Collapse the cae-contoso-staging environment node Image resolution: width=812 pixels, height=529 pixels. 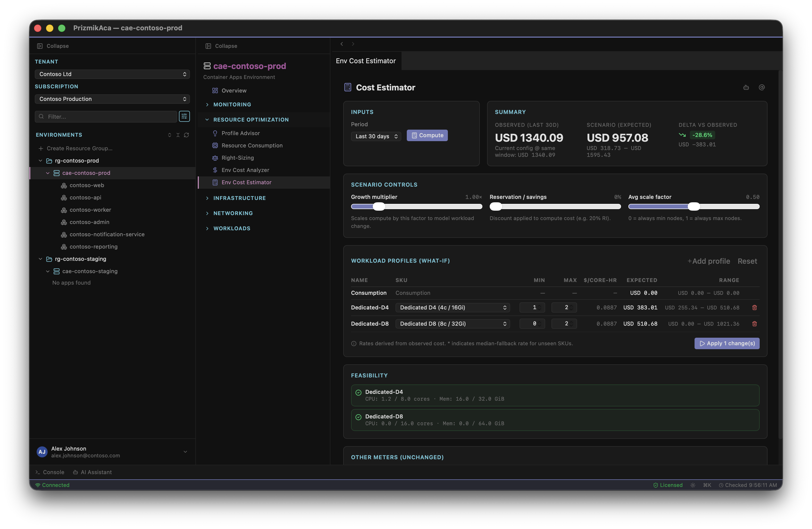tap(48, 271)
